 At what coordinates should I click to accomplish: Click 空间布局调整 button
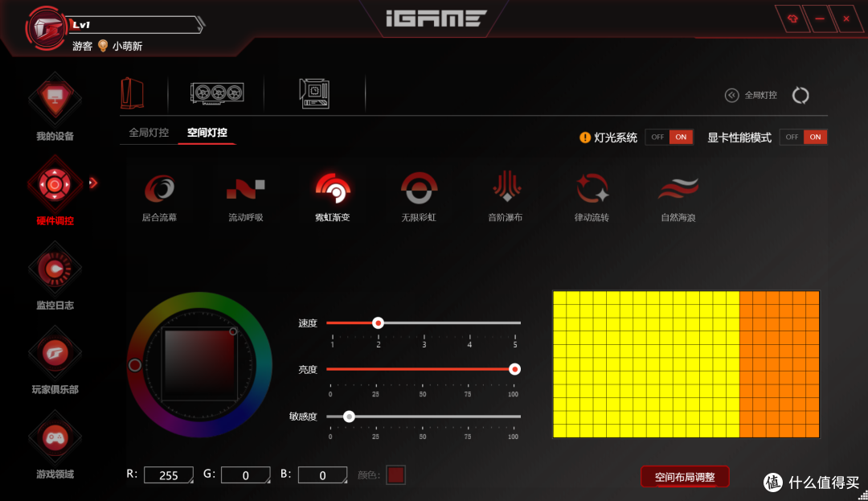[685, 477]
